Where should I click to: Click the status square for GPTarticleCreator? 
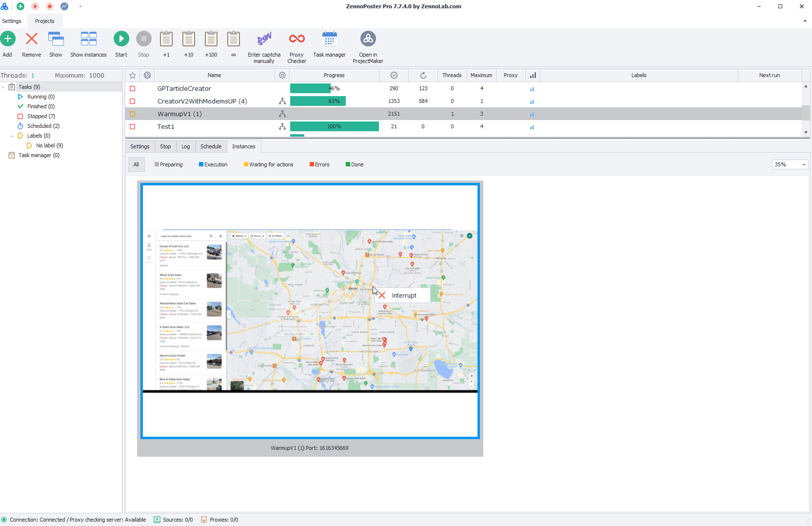[133, 89]
